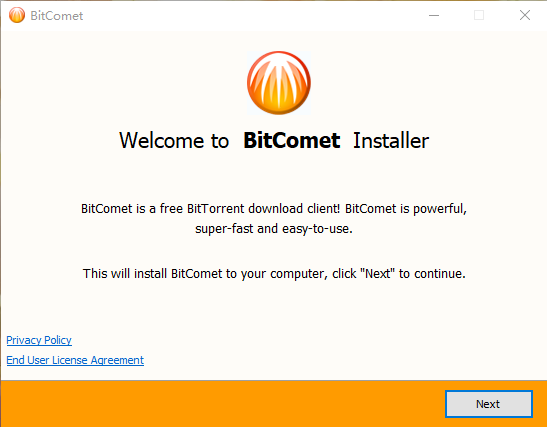547x427 pixels.
Task: Close the BitComet installer window
Action: [524, 15]
